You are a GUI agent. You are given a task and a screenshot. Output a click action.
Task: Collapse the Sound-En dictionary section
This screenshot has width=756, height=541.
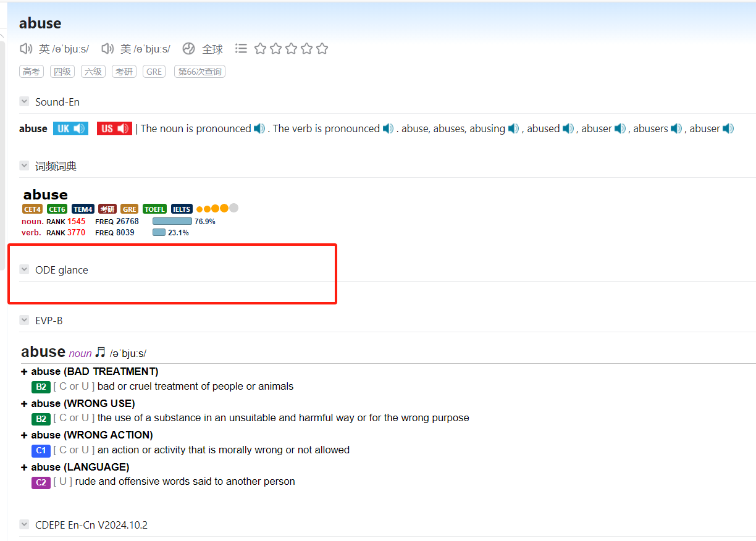(24, 101)
